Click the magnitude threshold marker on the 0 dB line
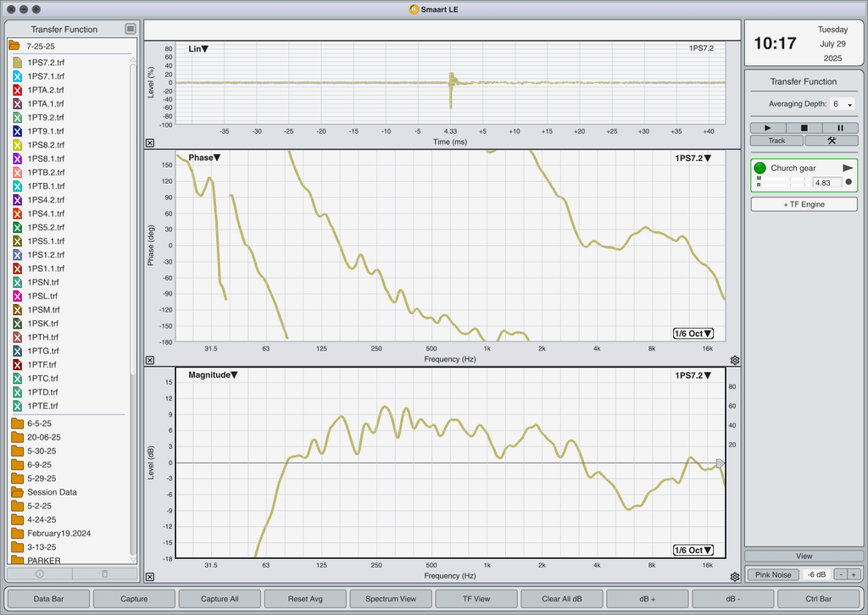The image size is (868, 615). point(720,463)
